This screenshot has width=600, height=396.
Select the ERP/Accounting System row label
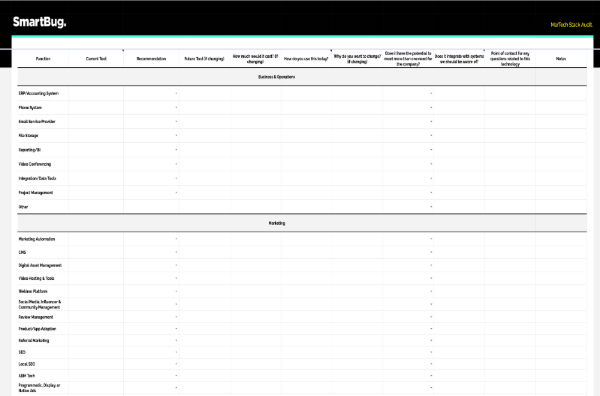point(39,93)
